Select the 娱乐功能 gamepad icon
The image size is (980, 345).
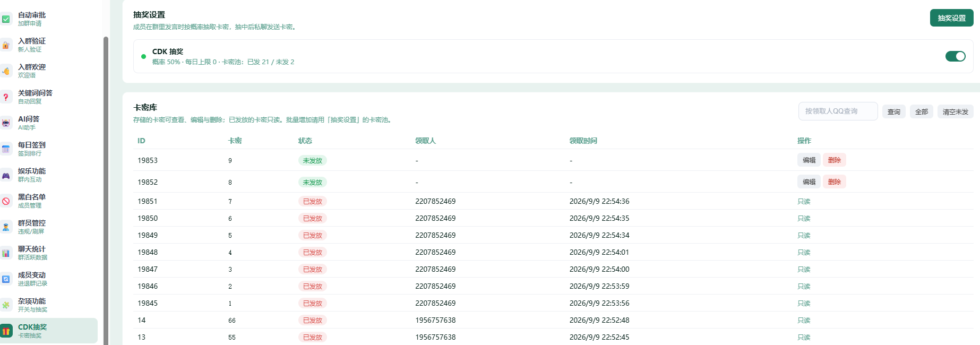point(6,175)
